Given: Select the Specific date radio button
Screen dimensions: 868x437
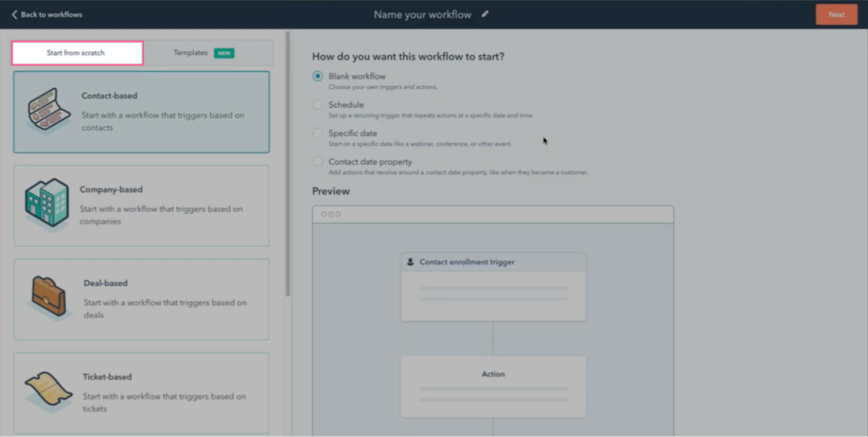Looking at the screenshot, I should pos(318,133).
